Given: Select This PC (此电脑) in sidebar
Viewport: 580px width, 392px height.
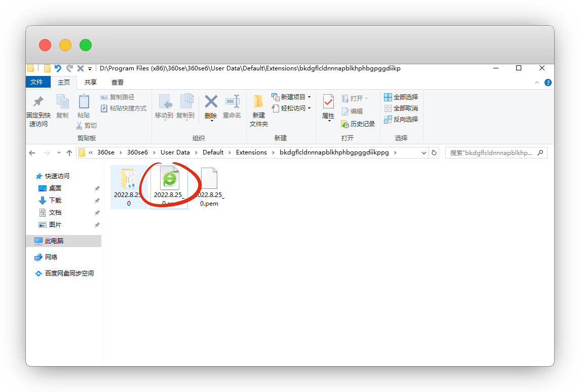Looking at the screenshot, I should click(54, 241).
